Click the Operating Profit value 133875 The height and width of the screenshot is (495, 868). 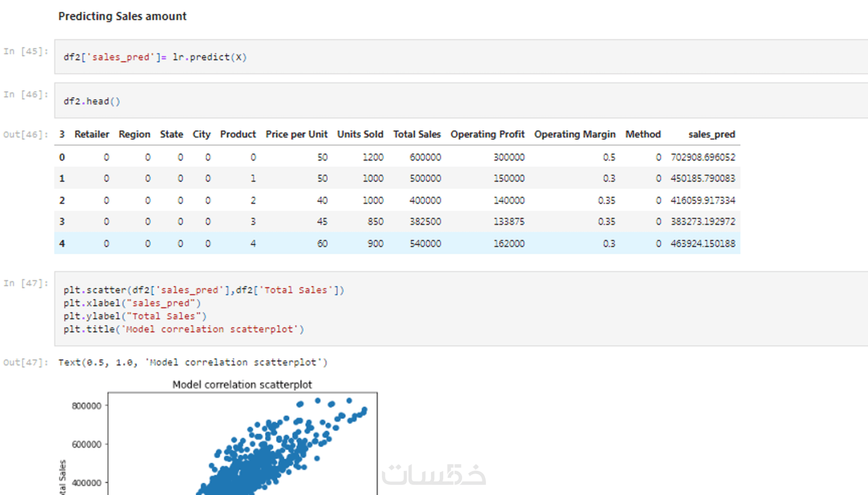[509, 221]
